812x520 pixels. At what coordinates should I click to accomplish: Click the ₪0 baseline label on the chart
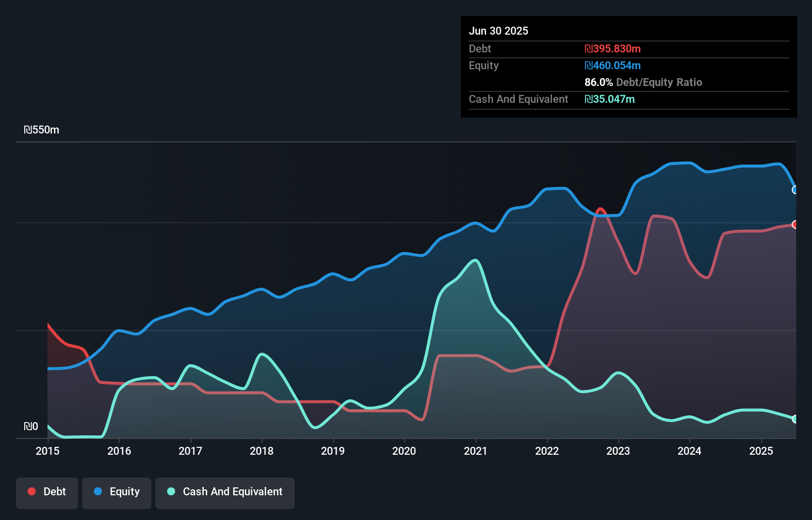pos(32,426)
